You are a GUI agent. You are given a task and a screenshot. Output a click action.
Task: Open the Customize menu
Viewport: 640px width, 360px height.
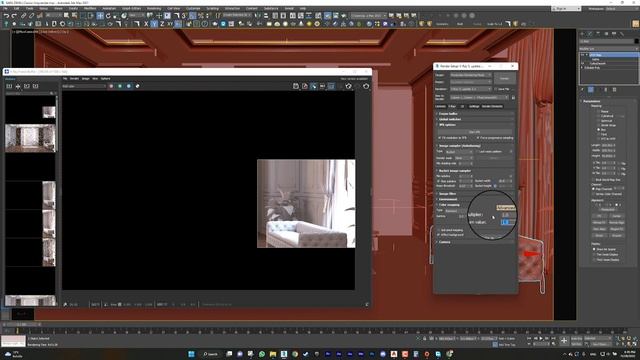193,8
